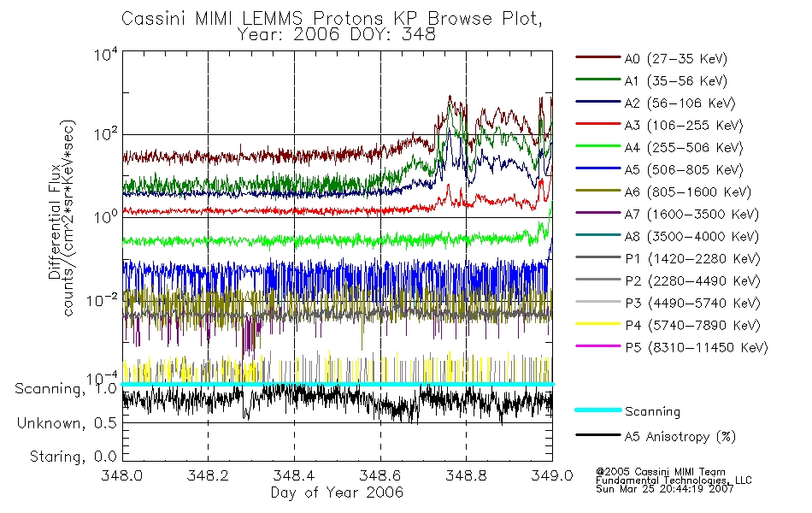Click the x-axis tick label 348.4
Viewport: 812px width, 513px height.
294,475
